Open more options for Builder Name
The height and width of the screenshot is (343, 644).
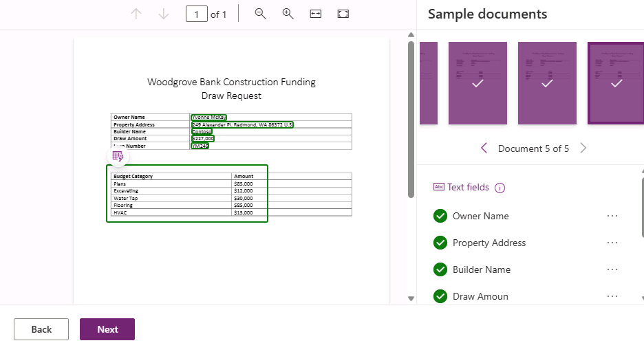tap(612, 269)
